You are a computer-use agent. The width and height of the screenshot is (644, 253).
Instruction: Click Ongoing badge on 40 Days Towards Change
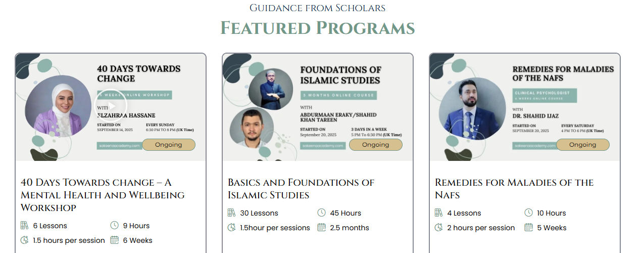[x=169, y=145]
